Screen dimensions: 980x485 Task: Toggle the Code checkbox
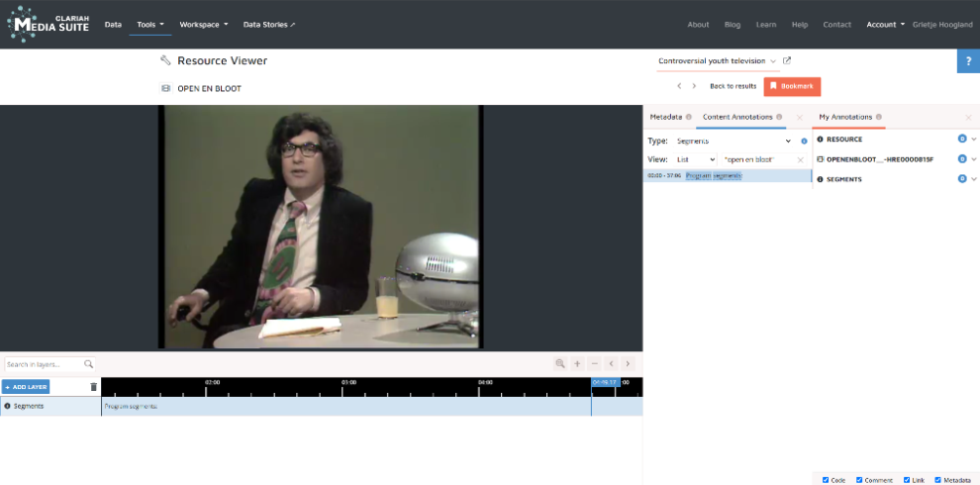[x=826, y=480]
